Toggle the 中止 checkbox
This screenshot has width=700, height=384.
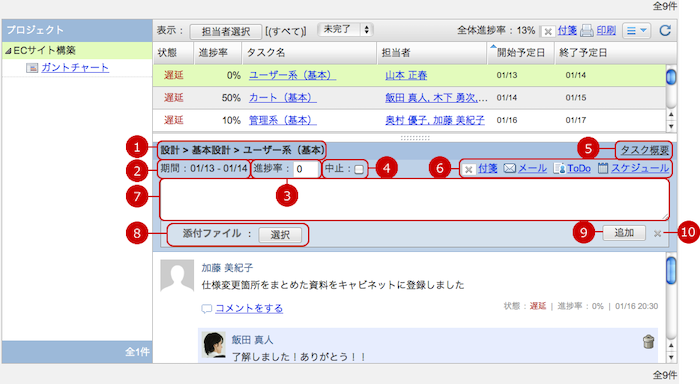[358, 169]
